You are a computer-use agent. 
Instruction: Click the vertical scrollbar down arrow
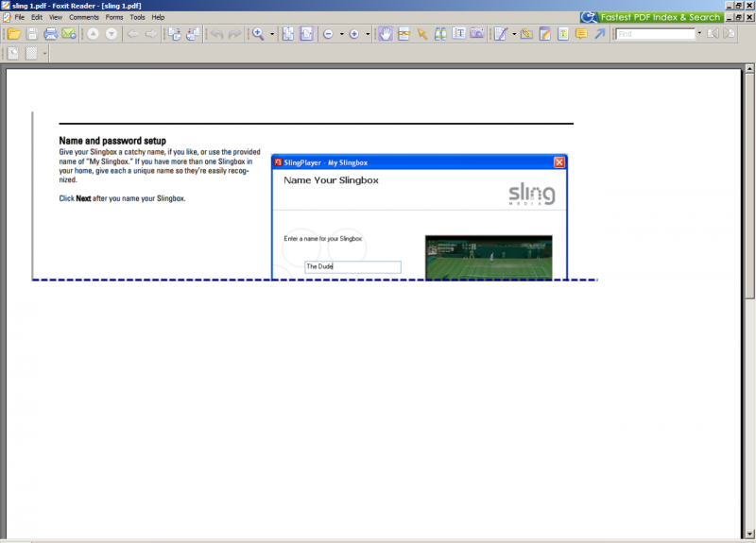coord(749,534)
